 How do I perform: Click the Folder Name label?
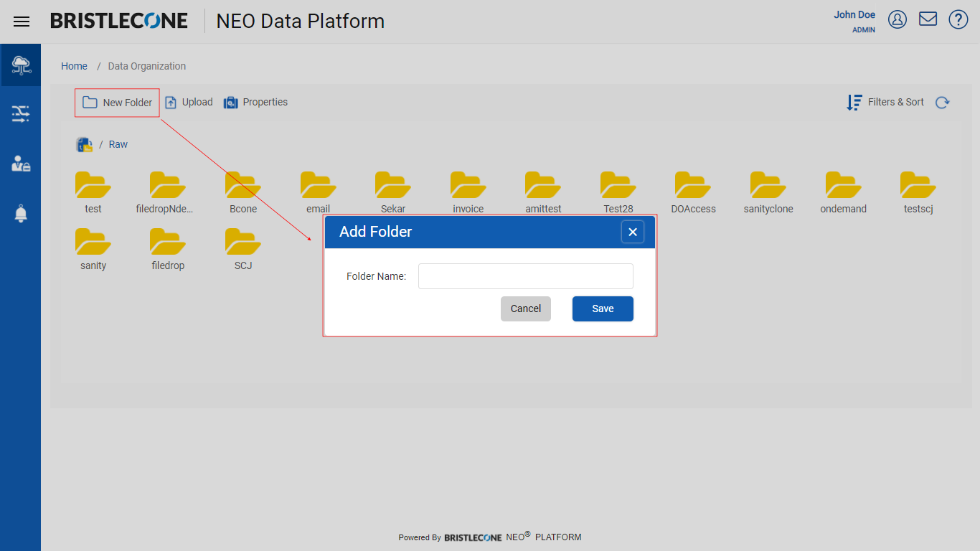[377, 276]
